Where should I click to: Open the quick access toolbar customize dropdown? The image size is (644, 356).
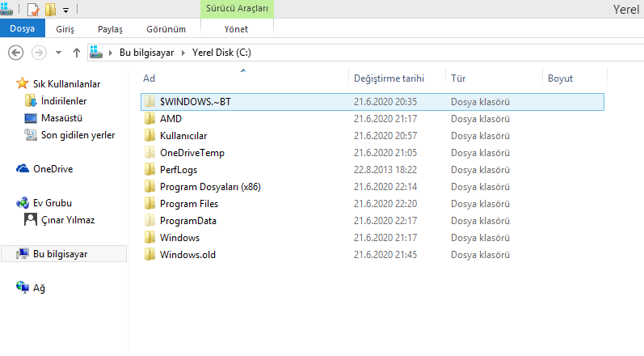pos(65,10)
